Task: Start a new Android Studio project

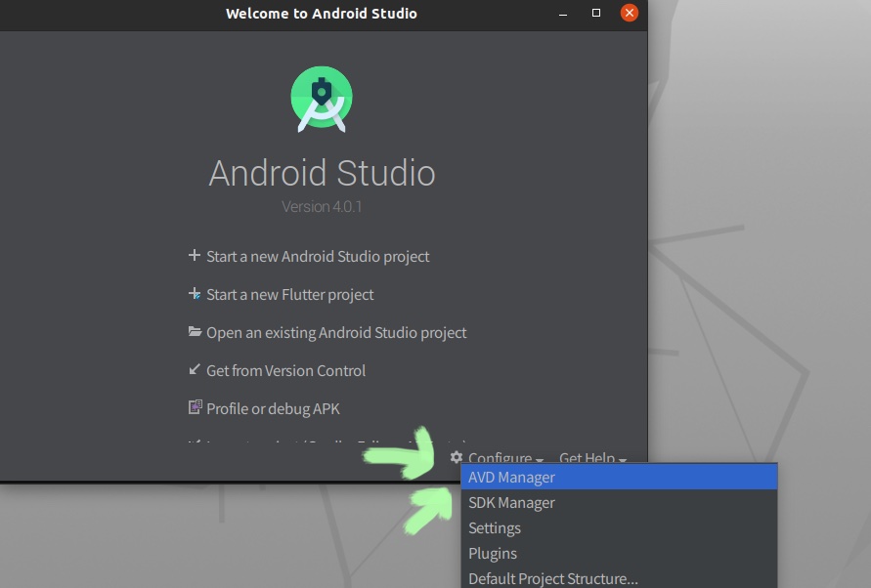Action: coord(318,257)
